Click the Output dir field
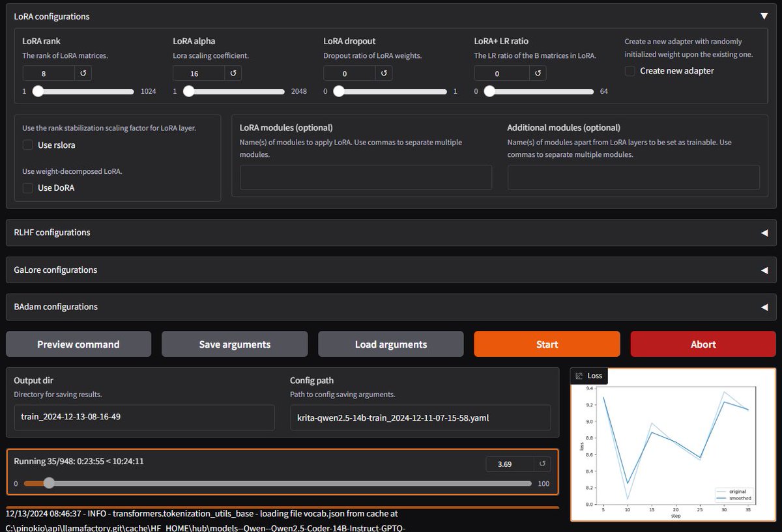This screenshot has width=782, height=532. coord(144,417)
